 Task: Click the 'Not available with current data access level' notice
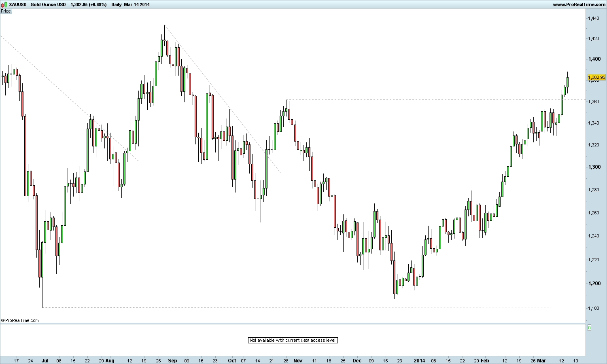[293, 340]
